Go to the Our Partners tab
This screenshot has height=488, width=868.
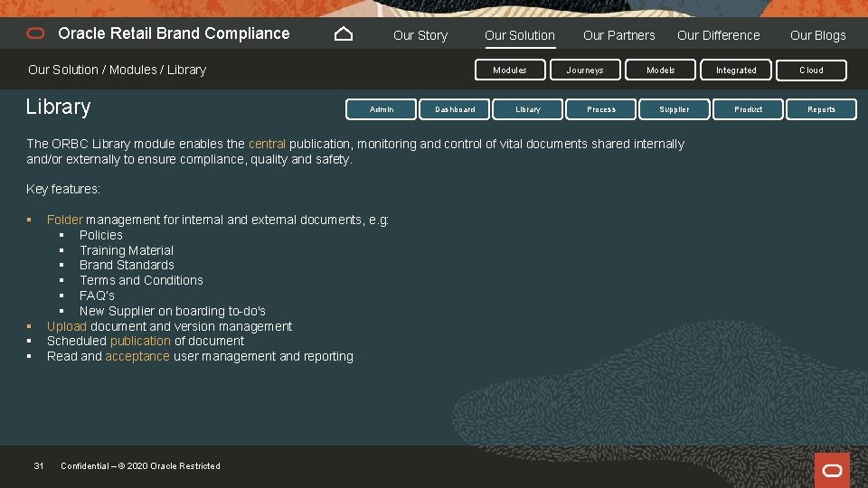(618, 35)
